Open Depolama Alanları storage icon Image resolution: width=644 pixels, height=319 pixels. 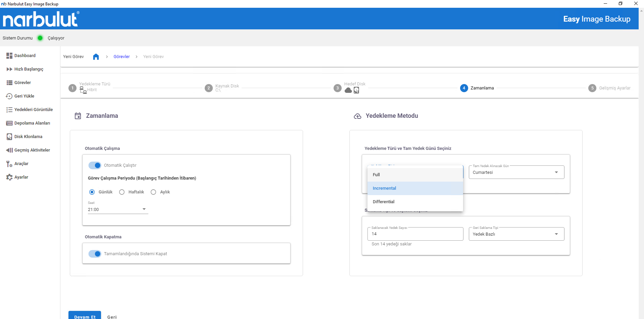click(x=9, y=123)
